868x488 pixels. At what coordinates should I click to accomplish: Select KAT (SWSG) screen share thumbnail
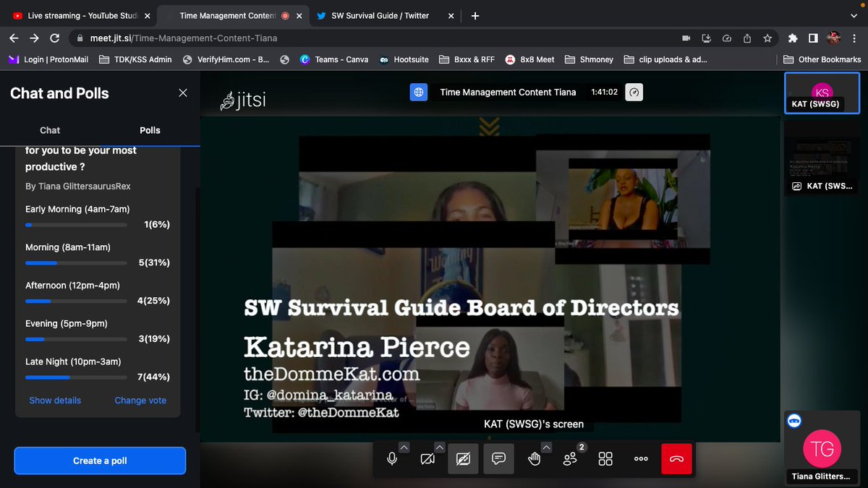coord(822,157)
